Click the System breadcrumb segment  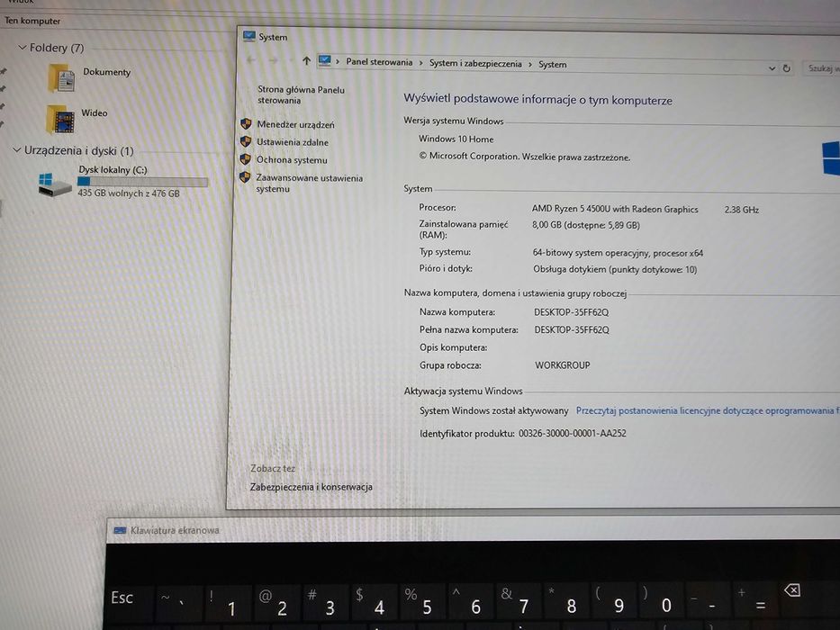point(552,65)
